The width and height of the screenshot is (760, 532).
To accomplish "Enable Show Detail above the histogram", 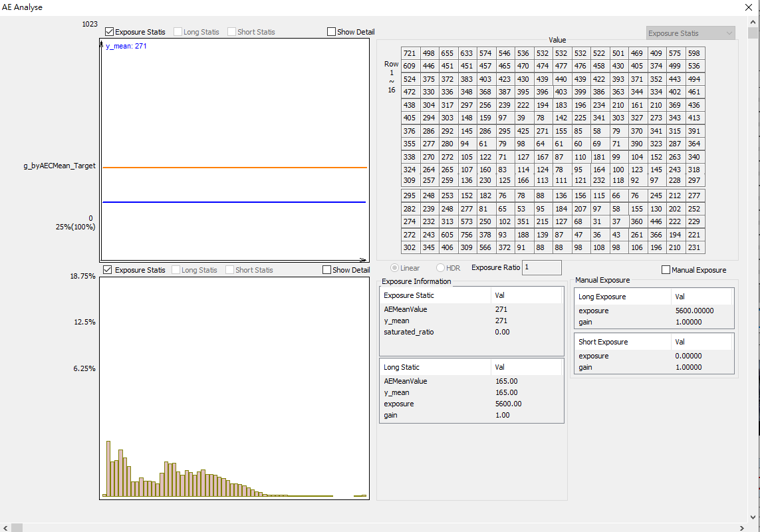I will 326,270.
